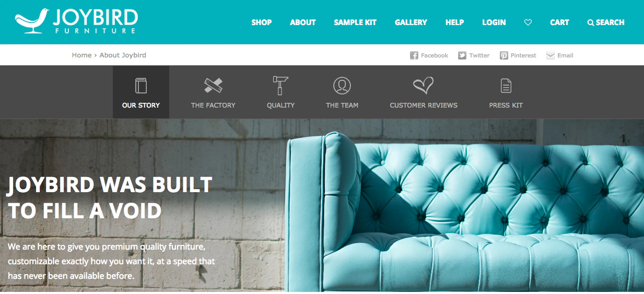Click the Login link

pos(494,22)
